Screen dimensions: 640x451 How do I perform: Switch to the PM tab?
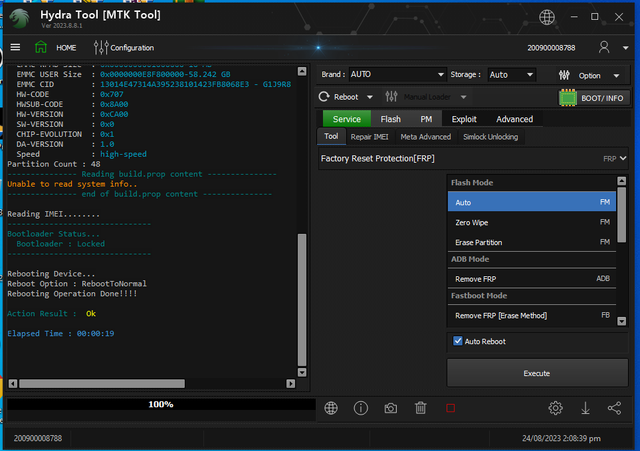point(426,119)
